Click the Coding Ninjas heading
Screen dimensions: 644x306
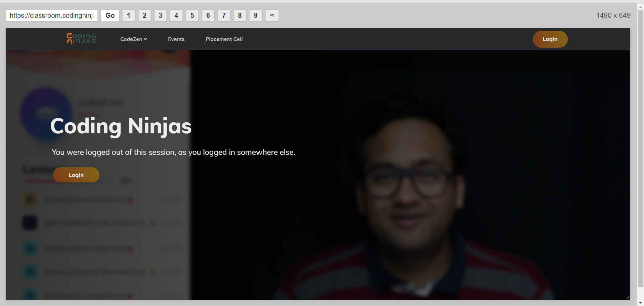click(x=121, y=126)
